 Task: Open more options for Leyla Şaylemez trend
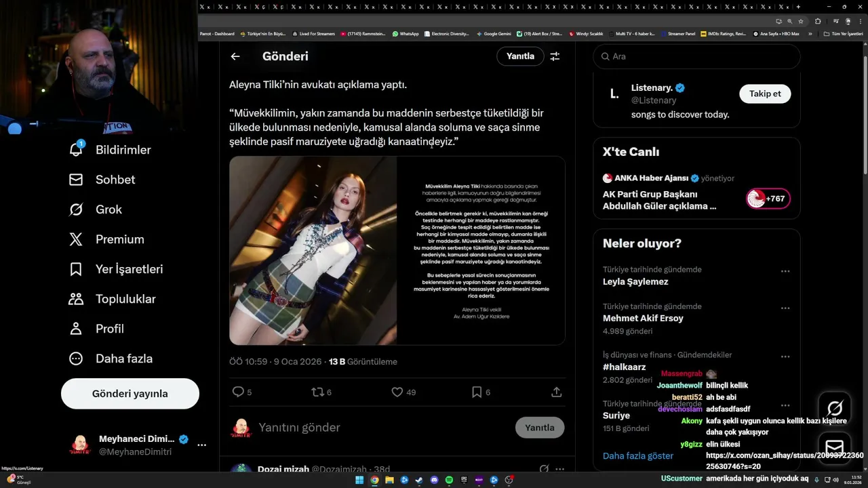tap(785, 271)
